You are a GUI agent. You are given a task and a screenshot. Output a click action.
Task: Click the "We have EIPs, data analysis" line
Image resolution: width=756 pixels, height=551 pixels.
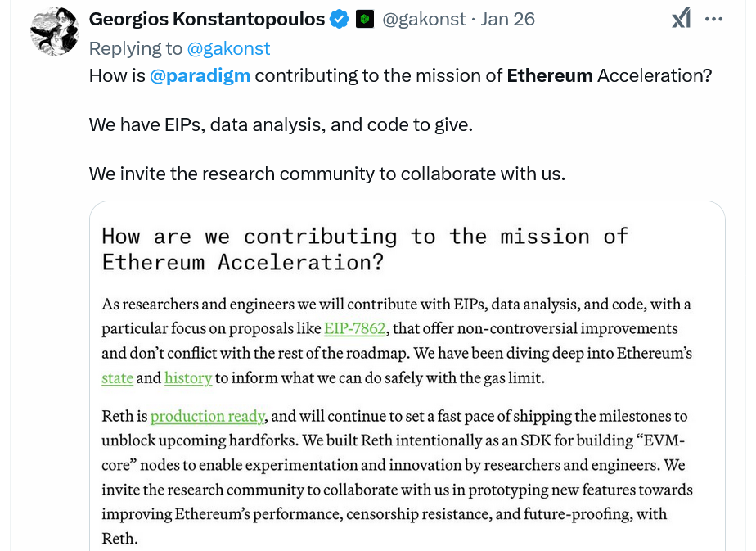coord(281,125)
